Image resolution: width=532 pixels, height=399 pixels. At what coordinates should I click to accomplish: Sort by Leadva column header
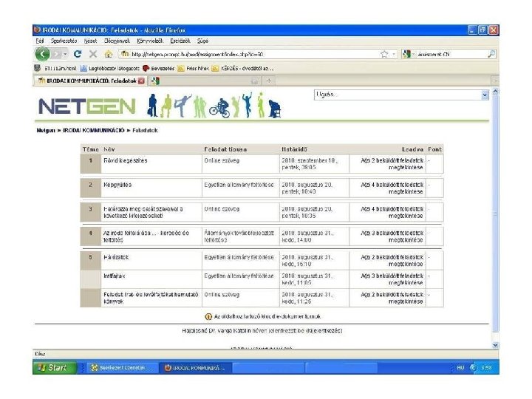[x=412, y=149]
